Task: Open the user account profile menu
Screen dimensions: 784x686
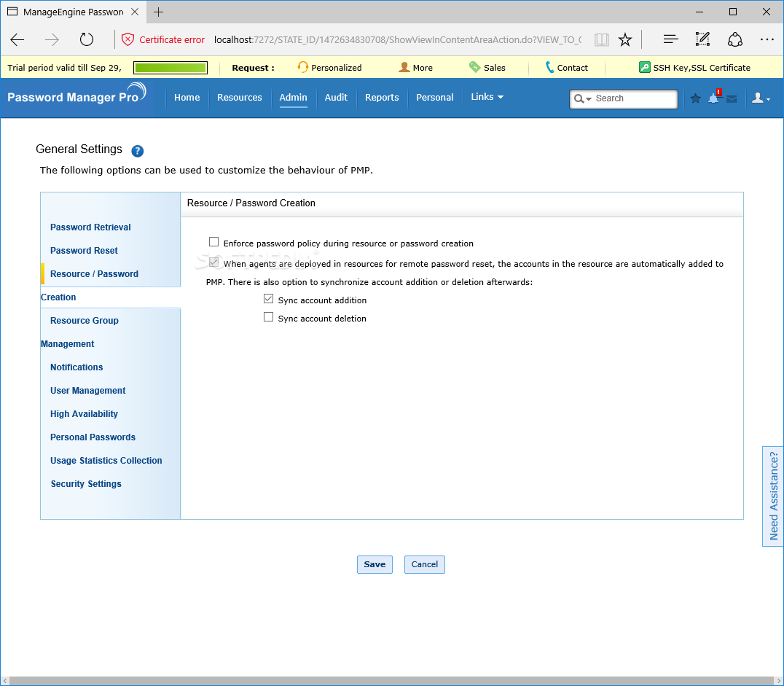Action: [x=761, y=98]
